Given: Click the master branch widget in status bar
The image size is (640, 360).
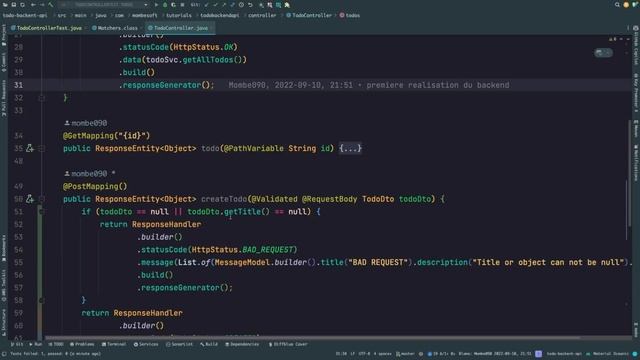Looking at the screenshot, I should [405, 354].
